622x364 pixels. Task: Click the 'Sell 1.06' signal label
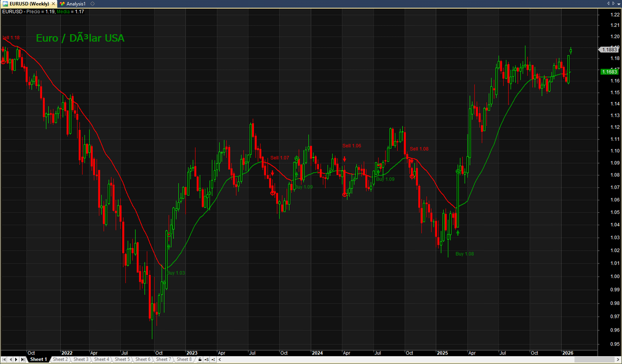(x=351, y=146)
